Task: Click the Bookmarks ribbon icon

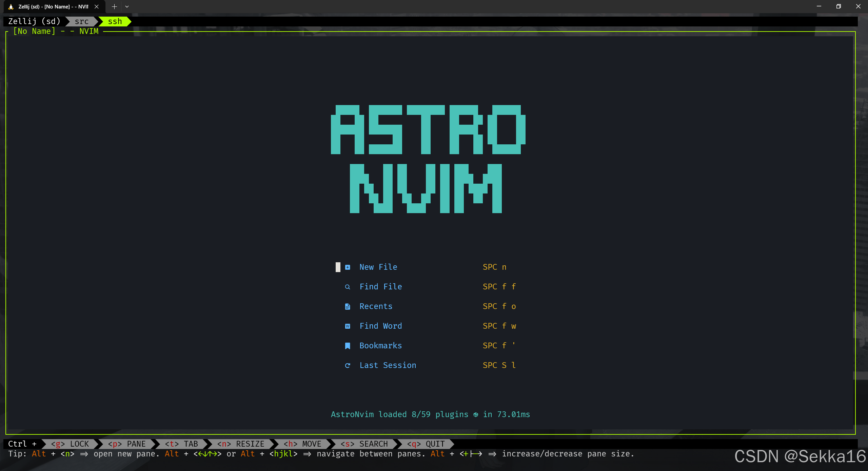Action: pos(348,346)
